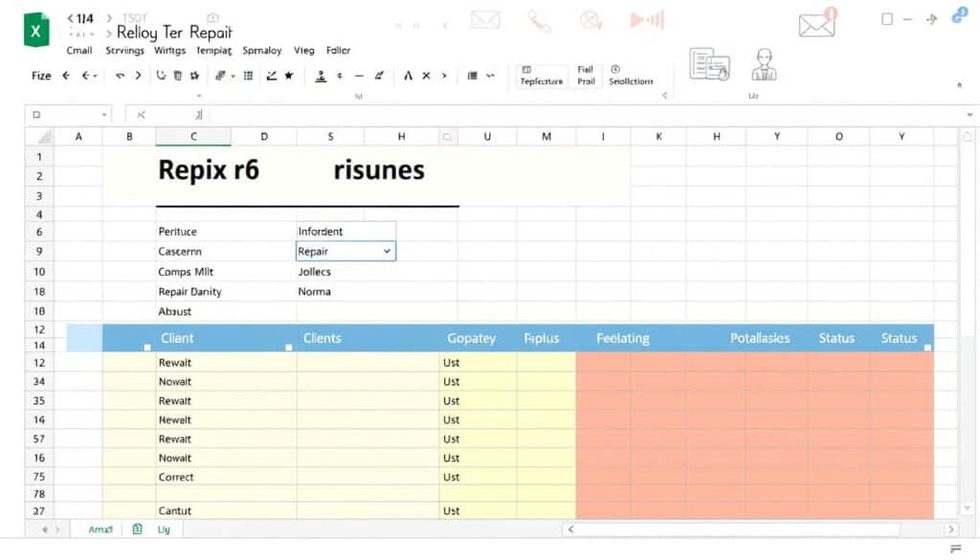980x560 pixels.
Task: Click the faded phone handset icon
Action: pos(539,21)
